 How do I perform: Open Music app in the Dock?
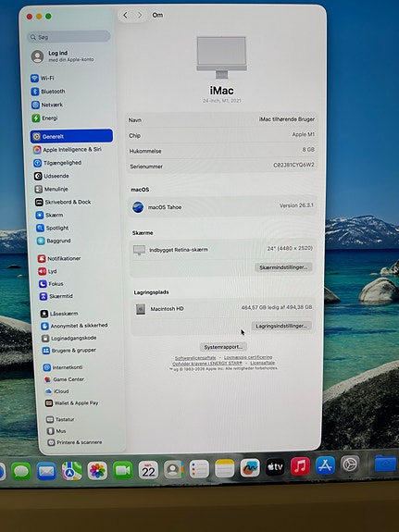[x=300, y=466]
